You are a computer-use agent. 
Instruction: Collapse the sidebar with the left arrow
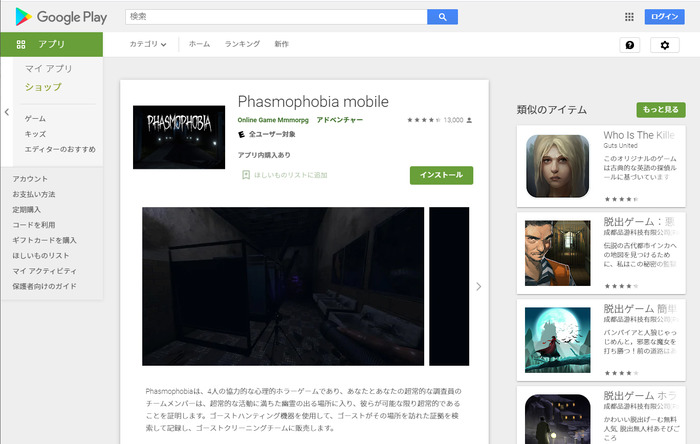(x=7, y=112)
